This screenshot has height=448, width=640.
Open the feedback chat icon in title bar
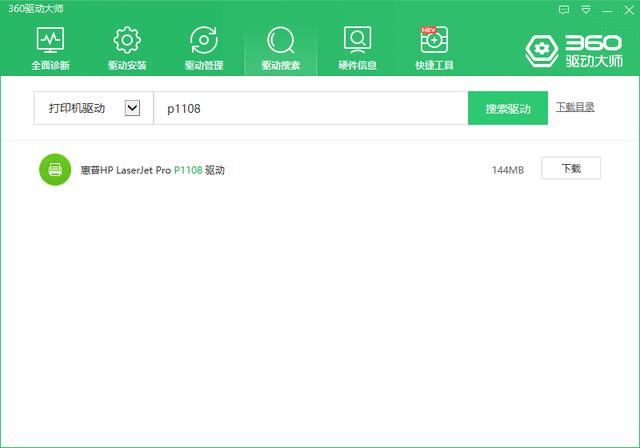(564, 10)
